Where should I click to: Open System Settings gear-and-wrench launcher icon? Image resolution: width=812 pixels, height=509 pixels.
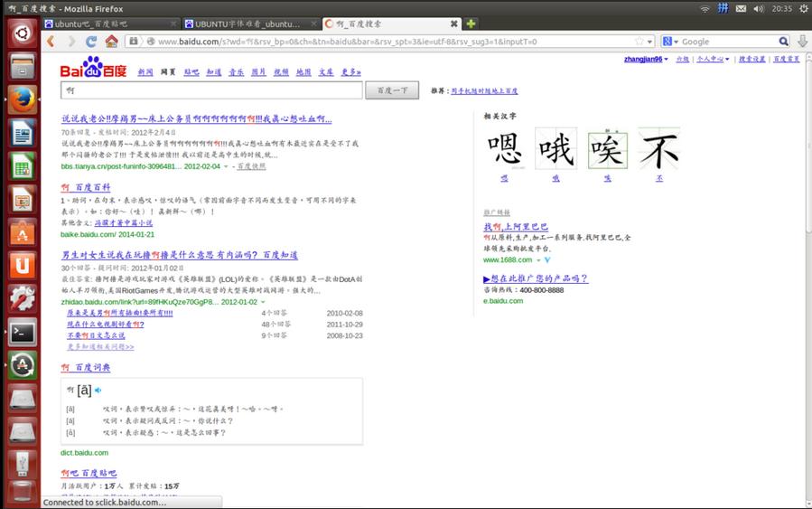click(x=22, y=299)
